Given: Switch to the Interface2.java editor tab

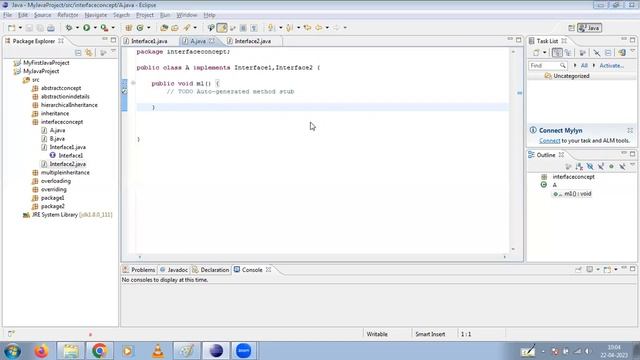Looking at the screenshot, I should pyautogui.click(x=253, y=41).
